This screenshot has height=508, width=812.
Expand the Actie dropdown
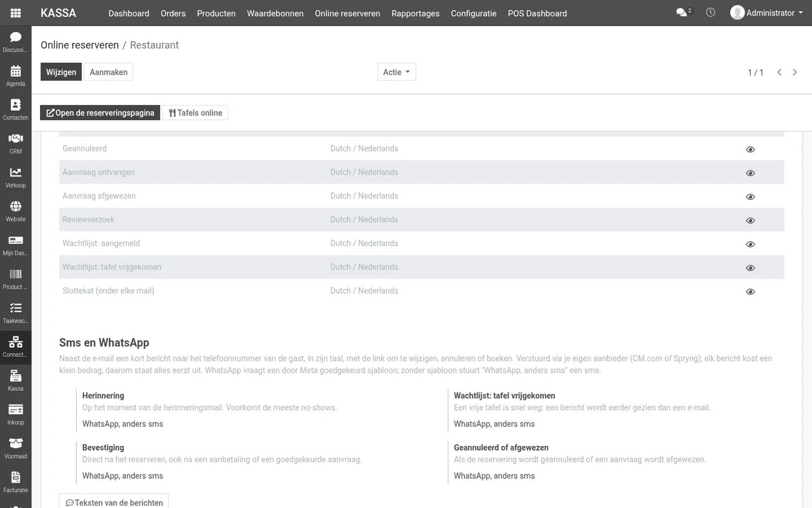(397, 72)
